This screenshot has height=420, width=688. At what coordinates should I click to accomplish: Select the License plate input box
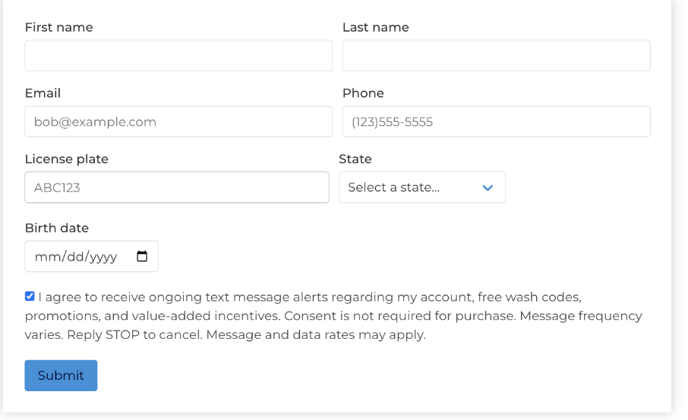click(x=177, y=187)
